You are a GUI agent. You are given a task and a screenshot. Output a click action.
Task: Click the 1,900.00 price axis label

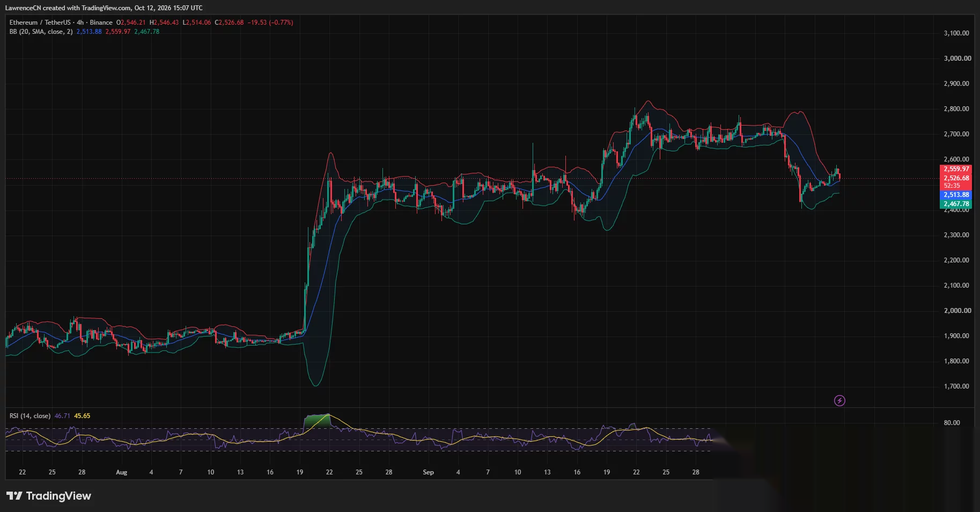click(956, 336)
